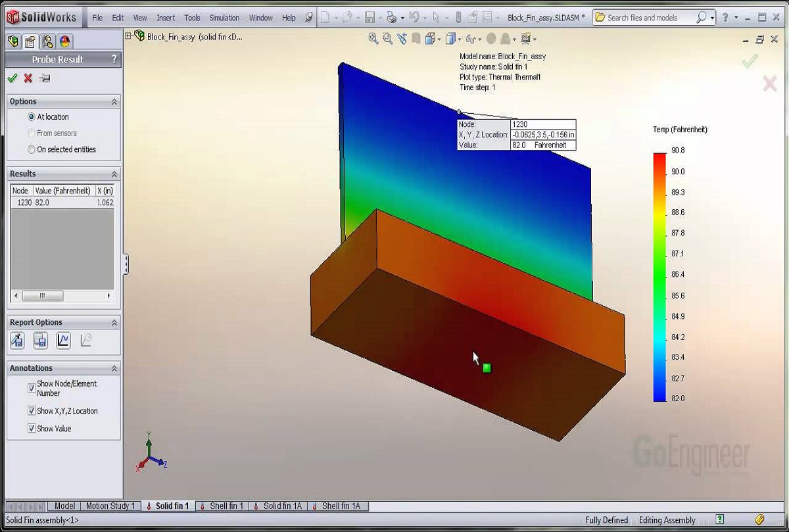Click Zoom to Fit in view toolbar
The image size is (789, 532).
[x=373, y=38]
